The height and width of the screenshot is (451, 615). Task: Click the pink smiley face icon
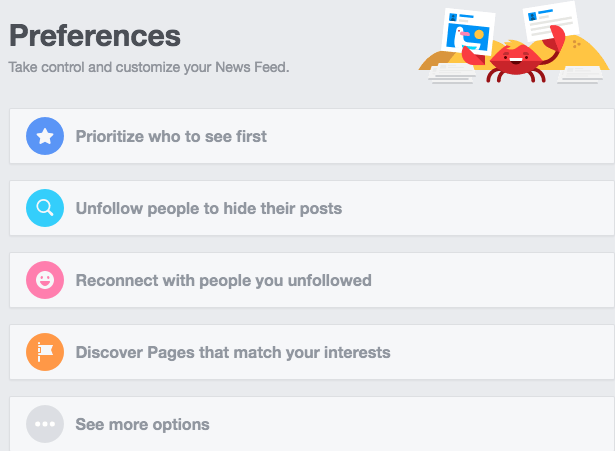pyautogui.click(x=45, y=280)
